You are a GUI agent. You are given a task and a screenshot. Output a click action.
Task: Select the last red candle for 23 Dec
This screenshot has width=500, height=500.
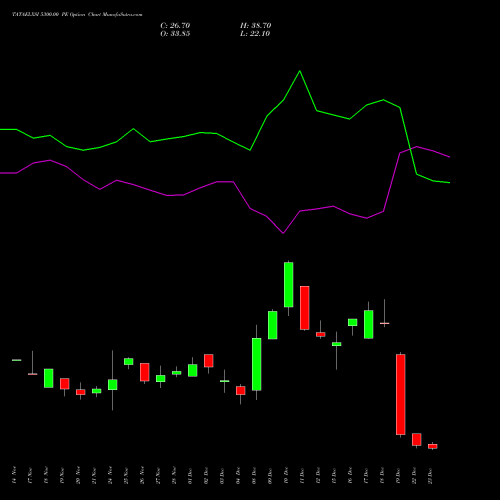tap(433, 446)
